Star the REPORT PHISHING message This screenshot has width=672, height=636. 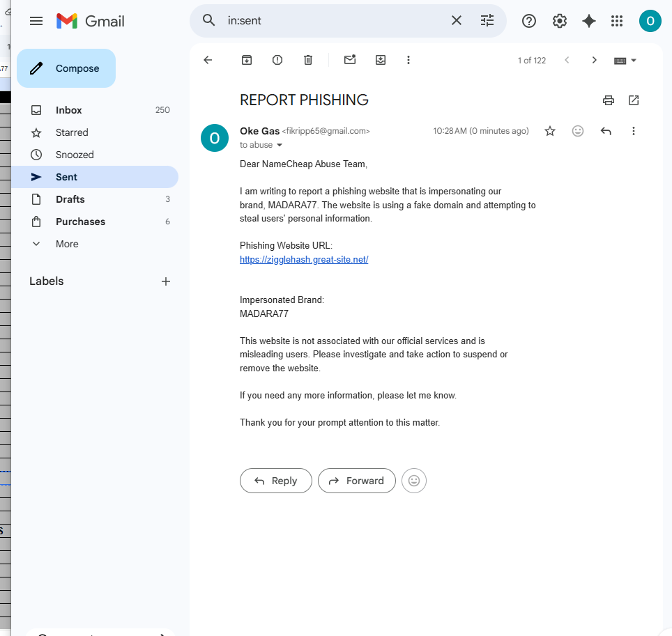(x=550, y=131)
